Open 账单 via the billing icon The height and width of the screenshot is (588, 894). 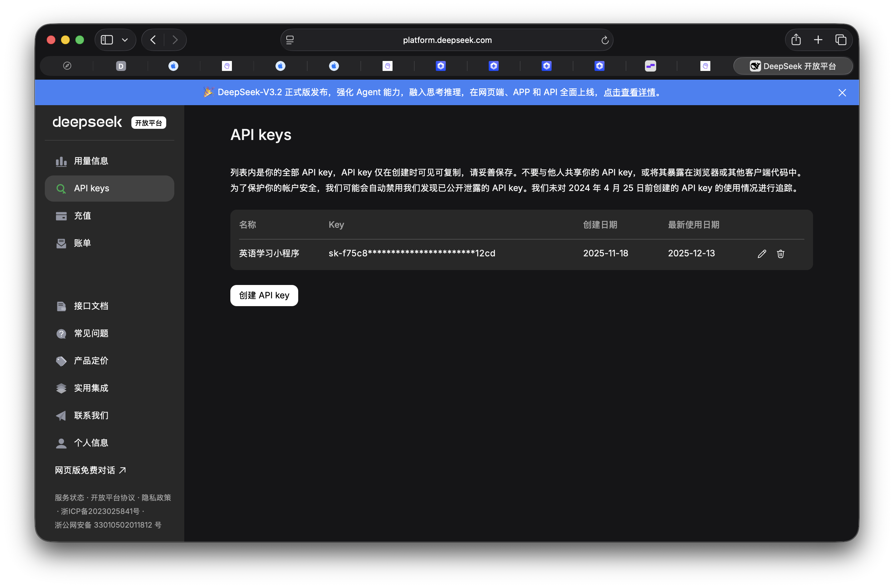click(61, 243)
